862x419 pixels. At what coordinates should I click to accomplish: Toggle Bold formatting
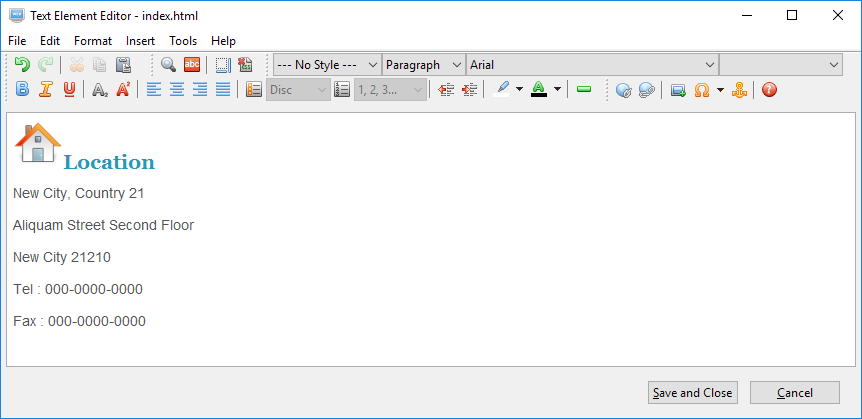21,90
